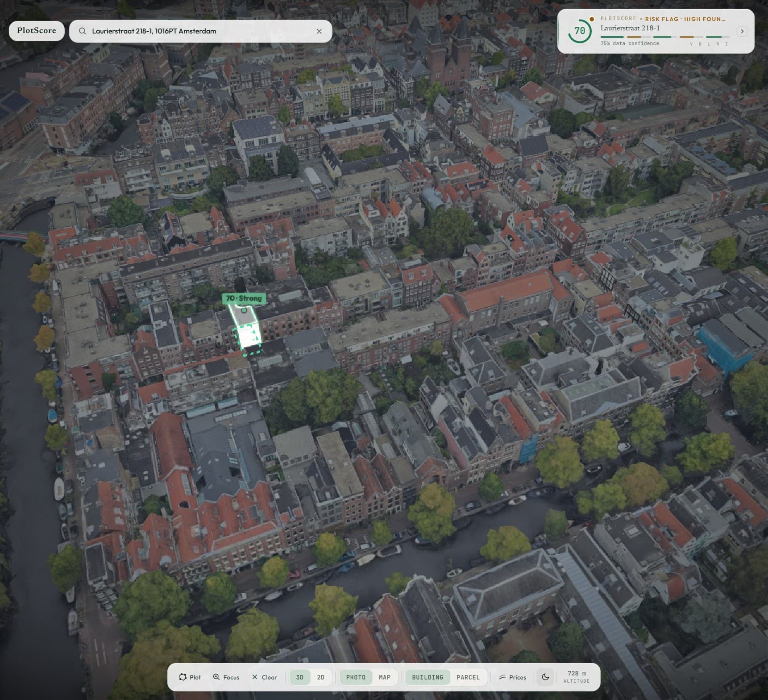Viewport: 768px width, 700px height.
Task: Clear the search address with the X
Action: click(x=319, y=31)
